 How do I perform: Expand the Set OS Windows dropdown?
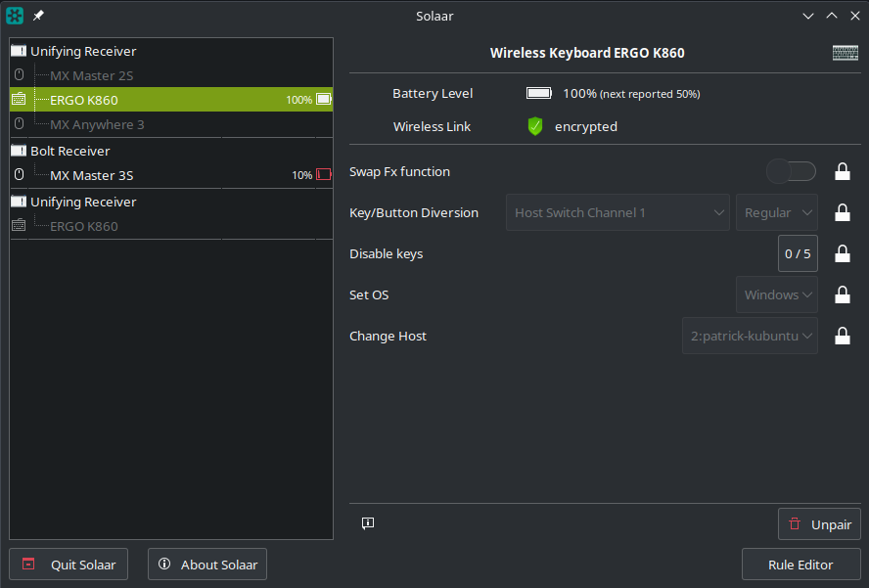[x=777, y=295]
